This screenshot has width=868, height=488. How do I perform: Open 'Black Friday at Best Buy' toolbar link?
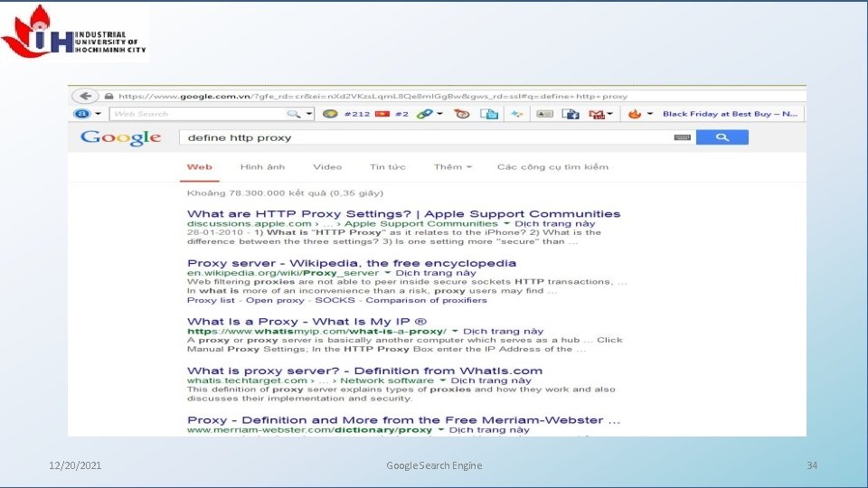point(731,114)
